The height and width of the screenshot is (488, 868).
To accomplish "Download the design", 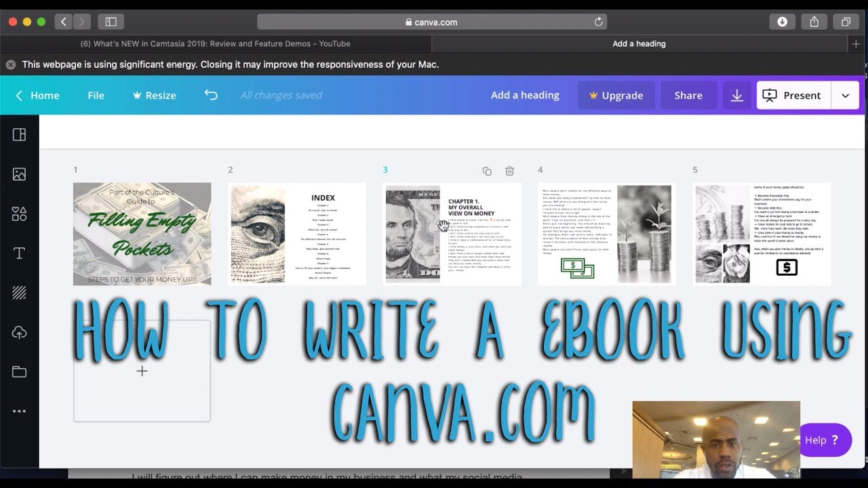I will pos(736,96).
